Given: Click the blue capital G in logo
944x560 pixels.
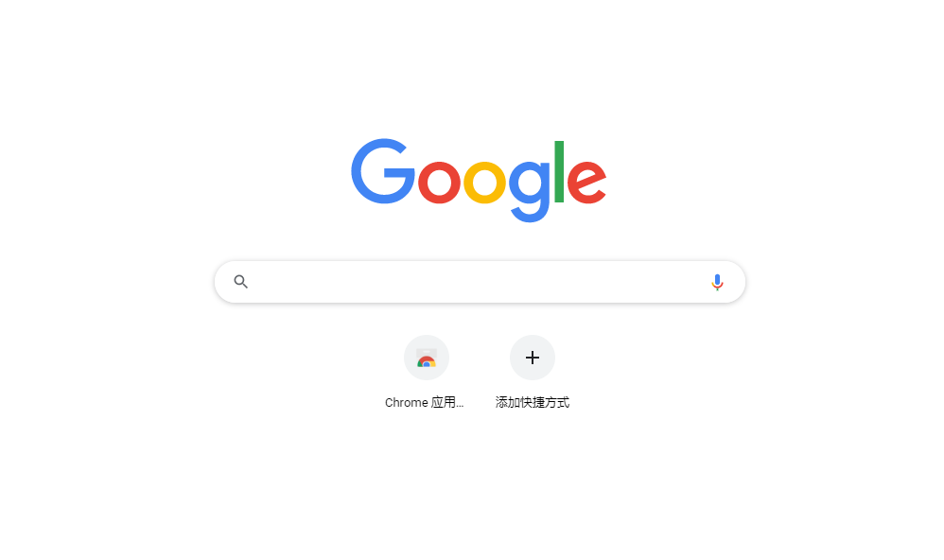Looking at the screenshot, I should coord(383,171).
